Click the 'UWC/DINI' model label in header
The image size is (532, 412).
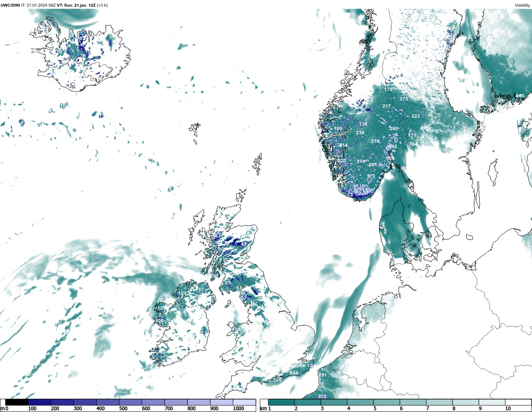10,5
